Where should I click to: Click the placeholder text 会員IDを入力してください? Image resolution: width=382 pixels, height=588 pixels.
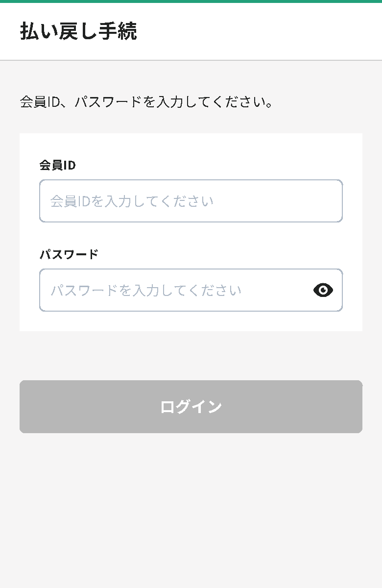pos(132,201)
